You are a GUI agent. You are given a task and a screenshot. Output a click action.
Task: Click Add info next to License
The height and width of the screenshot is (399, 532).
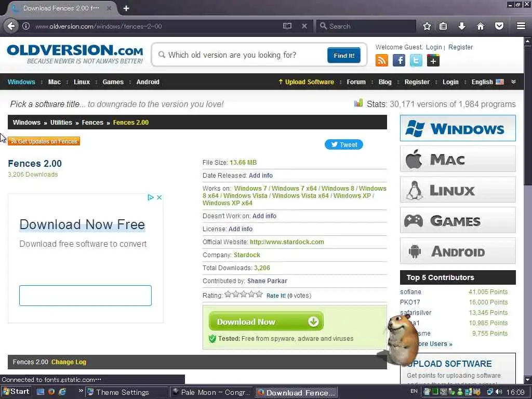point(240,229)
